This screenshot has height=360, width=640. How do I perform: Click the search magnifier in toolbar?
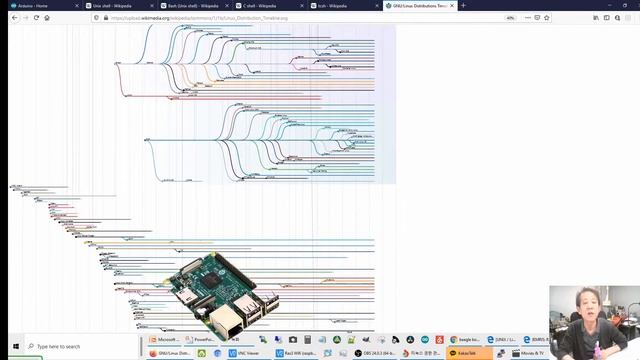618,18
